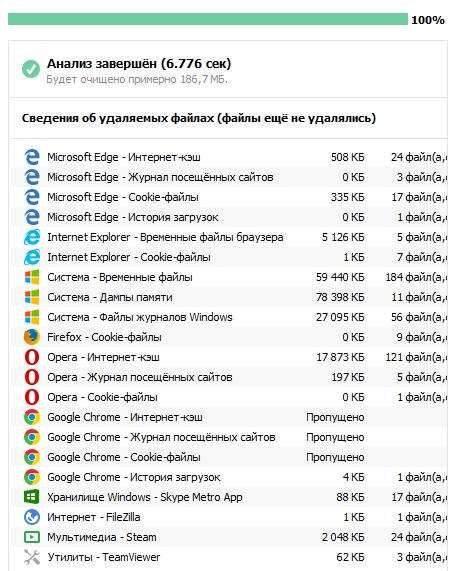454x571 pixels.
Task: Click the Steam multimedia icon
Action: (32, 537)
